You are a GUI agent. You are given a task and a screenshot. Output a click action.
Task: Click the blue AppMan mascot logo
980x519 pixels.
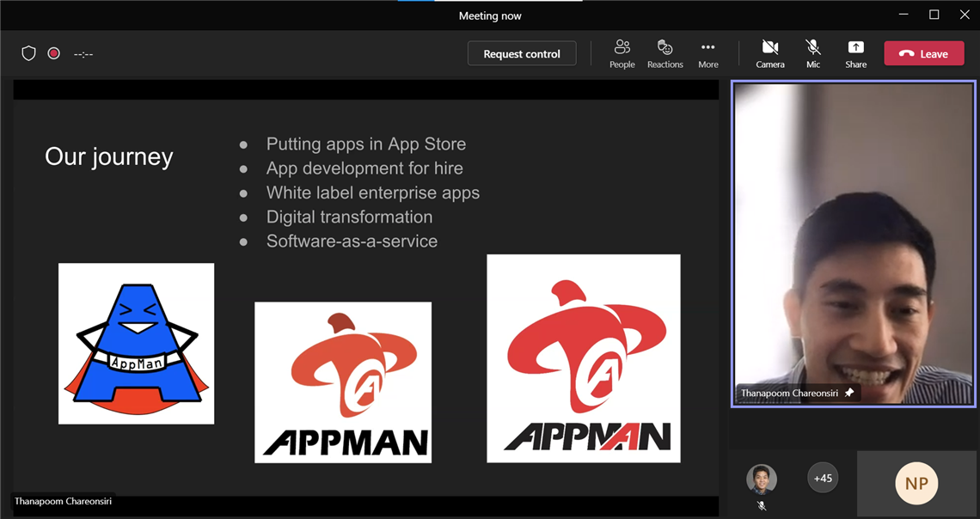click(x=136, y=344)
